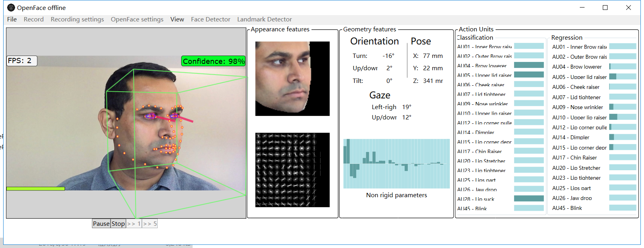The image size is (644, 248).
Task: Click the Regression column heading
Action: [x=567, y=38]
